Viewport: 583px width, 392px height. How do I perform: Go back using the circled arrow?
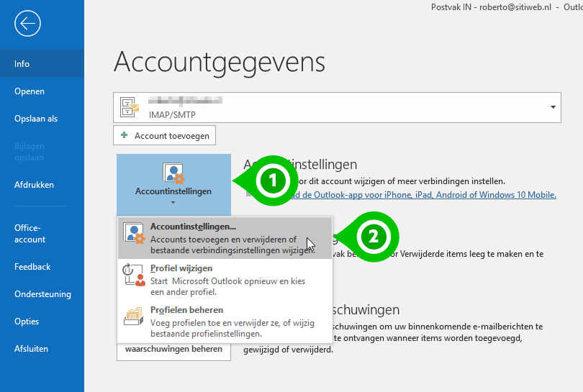27,24
